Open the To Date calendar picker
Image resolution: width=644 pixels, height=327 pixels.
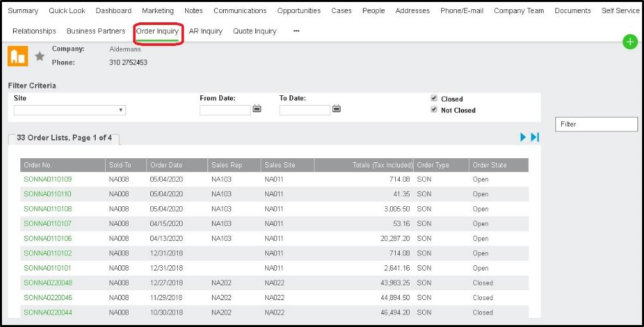coord(336,109)
